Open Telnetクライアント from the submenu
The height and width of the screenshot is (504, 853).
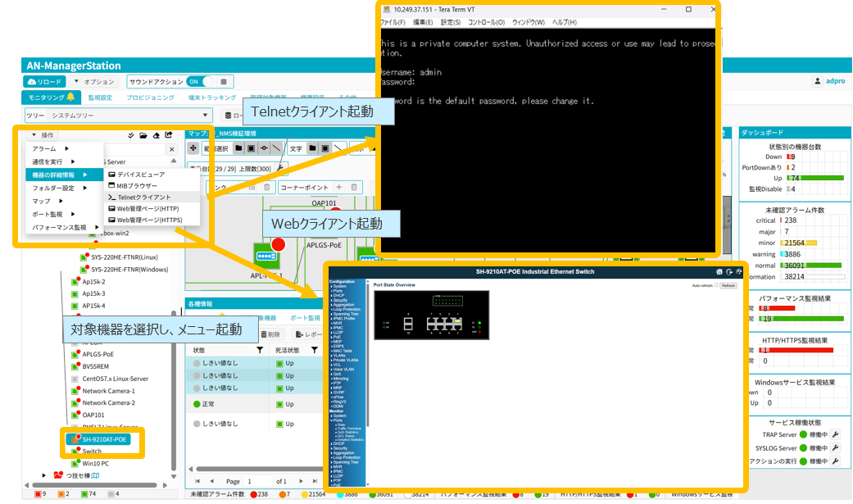tap(143, 198)
